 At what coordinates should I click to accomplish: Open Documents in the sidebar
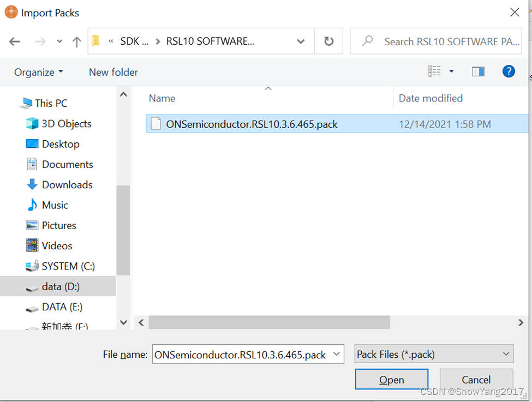point(68,164)
